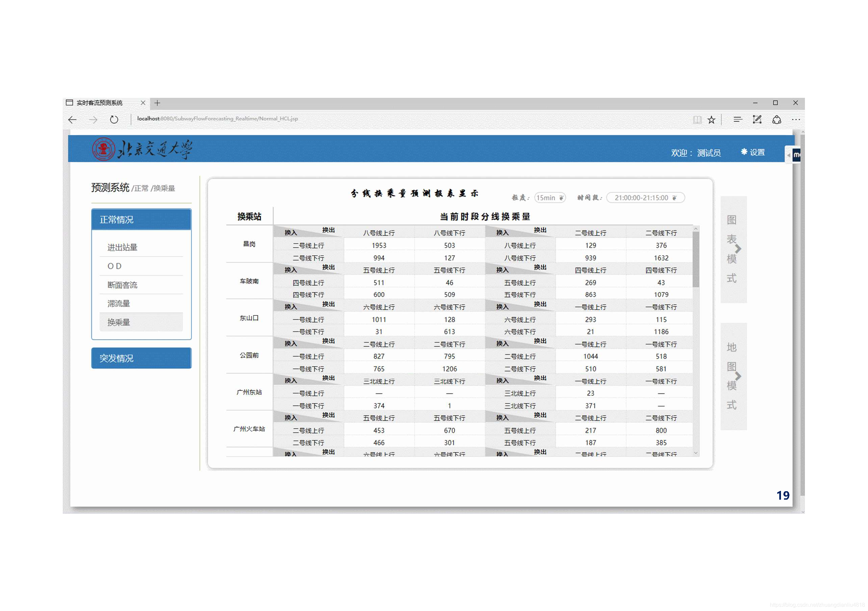Click the browser back arrow
Viewport: 868px width, 611px height.
tap(72, 120)
